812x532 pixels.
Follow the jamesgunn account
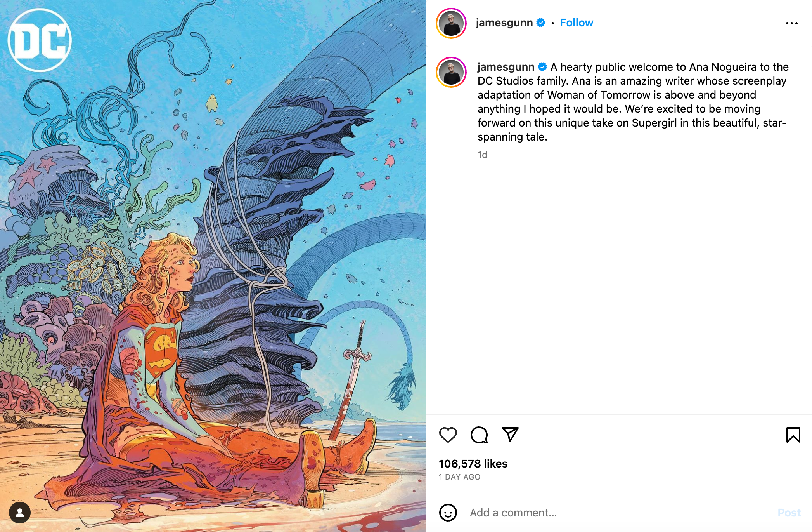576,23
